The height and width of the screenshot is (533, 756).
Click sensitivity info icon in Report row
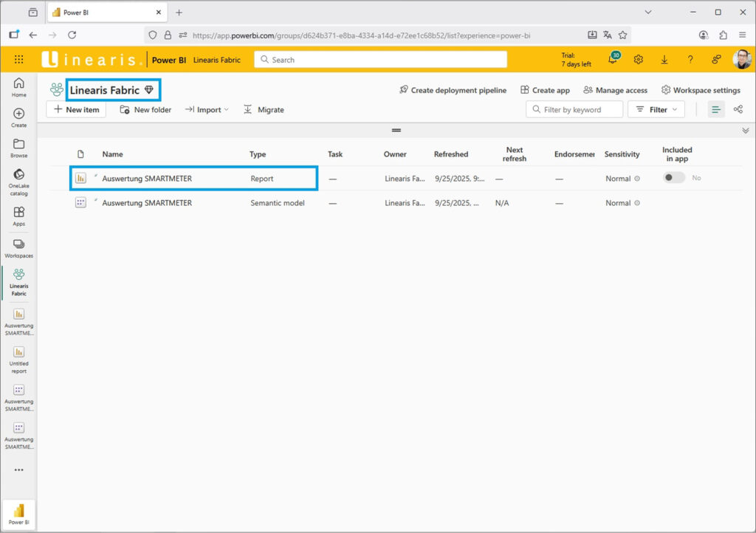point(637,179)
